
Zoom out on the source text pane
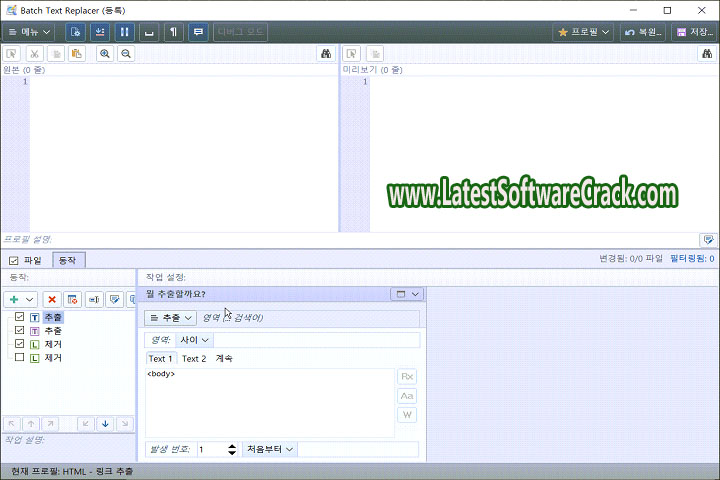click(x=126, y=54)
